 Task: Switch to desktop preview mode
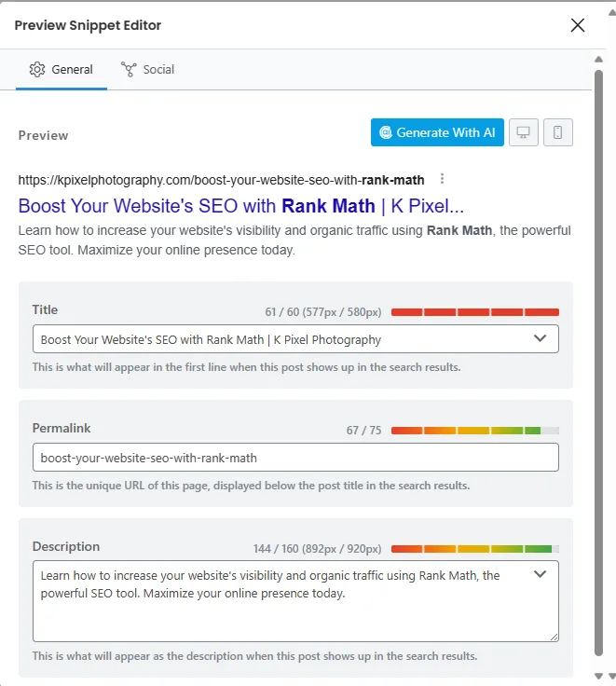(523, 132)
